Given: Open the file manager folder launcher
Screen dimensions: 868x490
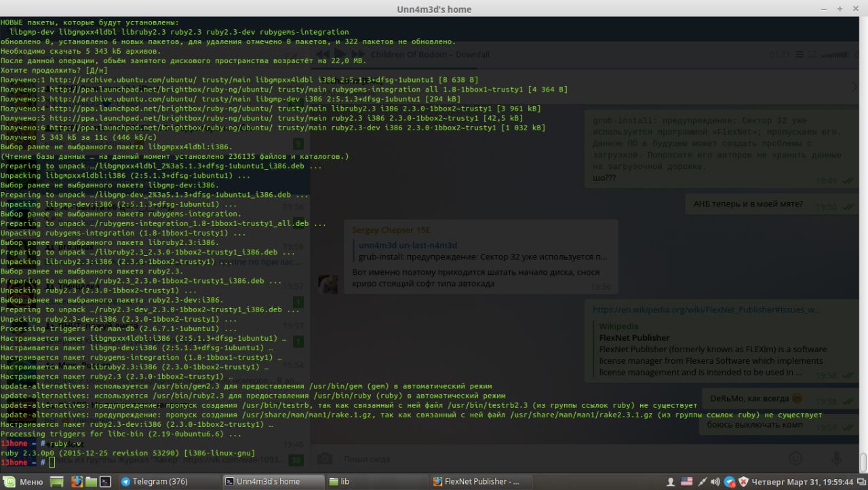Looking at the screenshot, I should pyautogui.click(x=90, y=482).
